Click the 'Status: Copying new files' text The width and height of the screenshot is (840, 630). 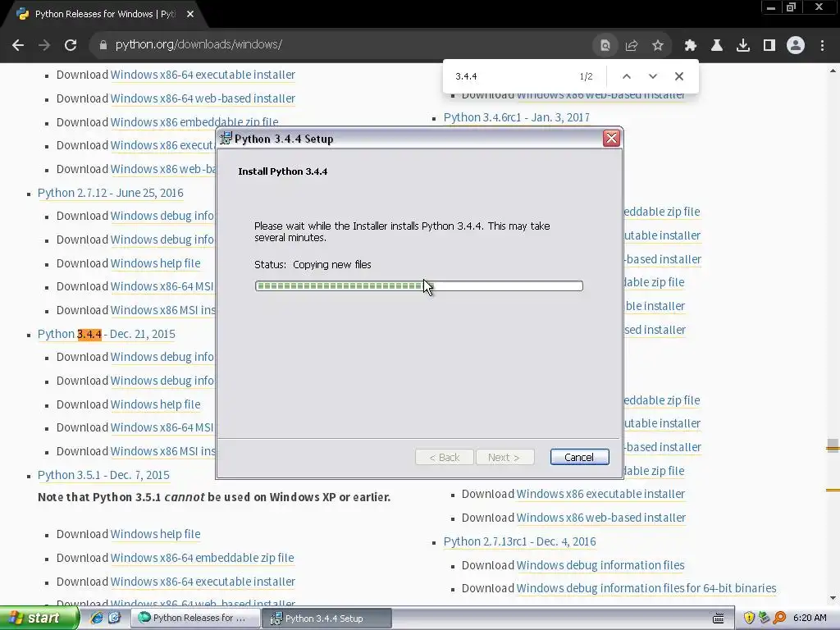[x=313, y=265]
